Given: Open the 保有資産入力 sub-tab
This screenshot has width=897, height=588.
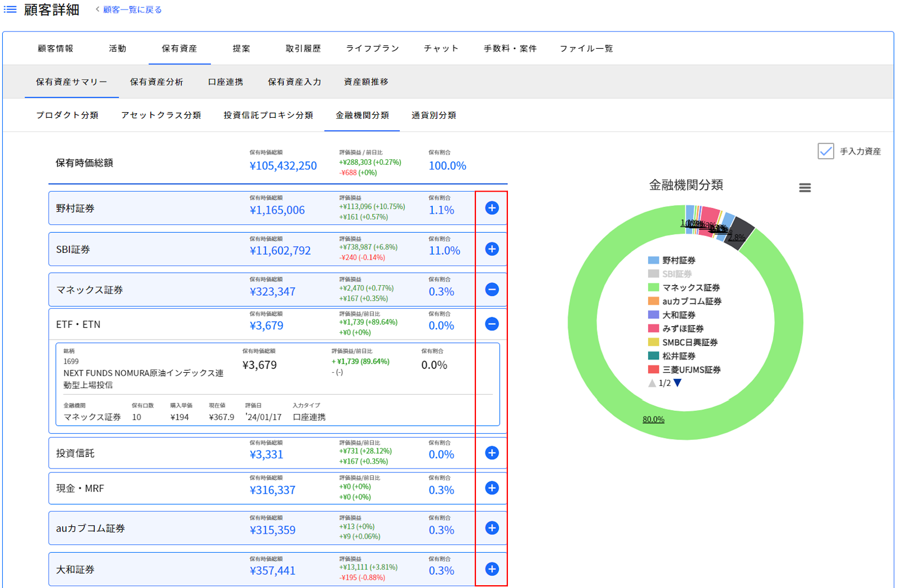Looking at the screenshot, I should pos(295,82).
